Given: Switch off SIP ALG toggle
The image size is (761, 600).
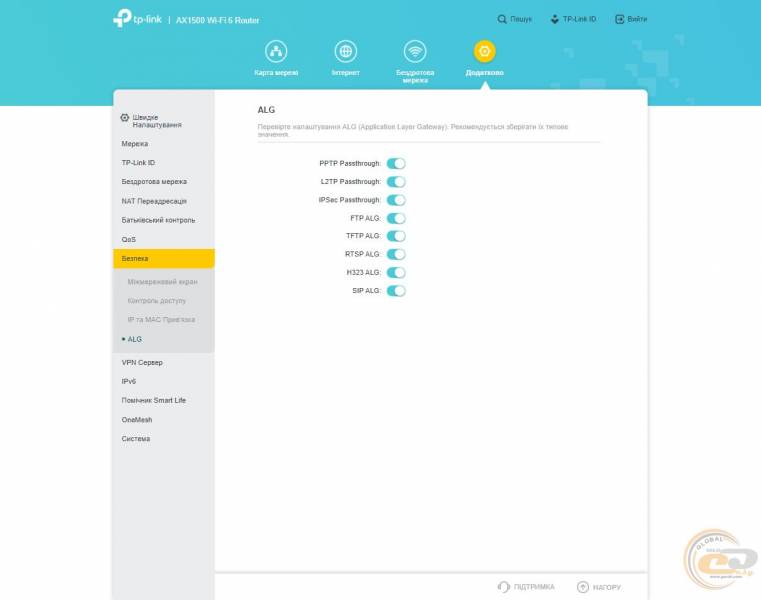Looking at the screenshot, I should (x=396, y=291).
